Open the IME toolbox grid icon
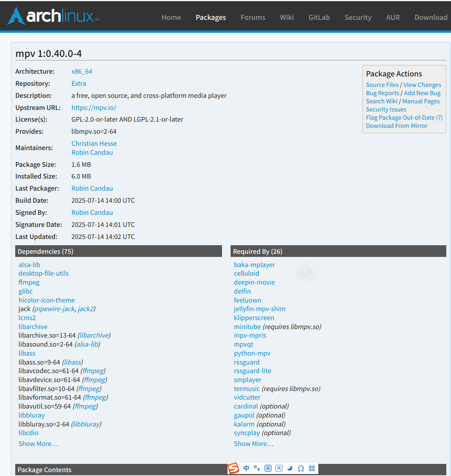Image resolution: width=451 pixels, height=476 pixels. click(x=312, y=468)
